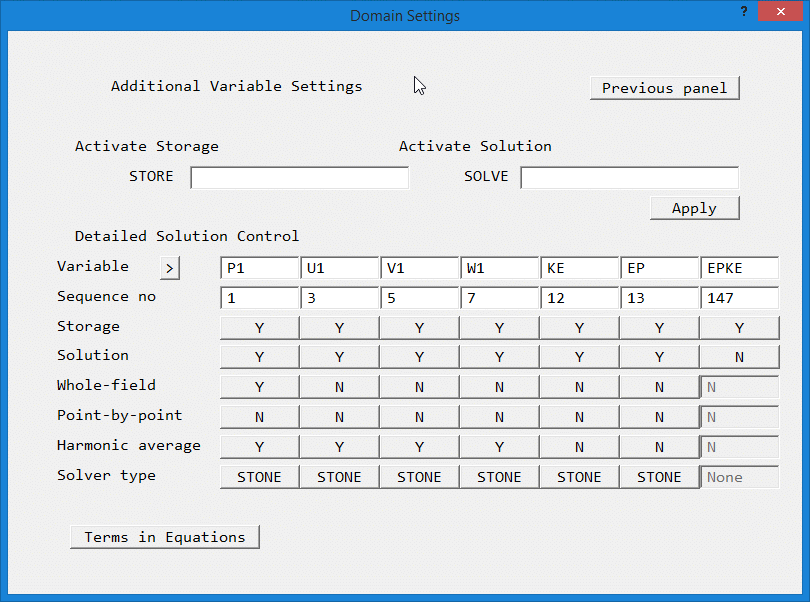Toggle Solution for KE variable
810x602 pixels.
(579, 357)
